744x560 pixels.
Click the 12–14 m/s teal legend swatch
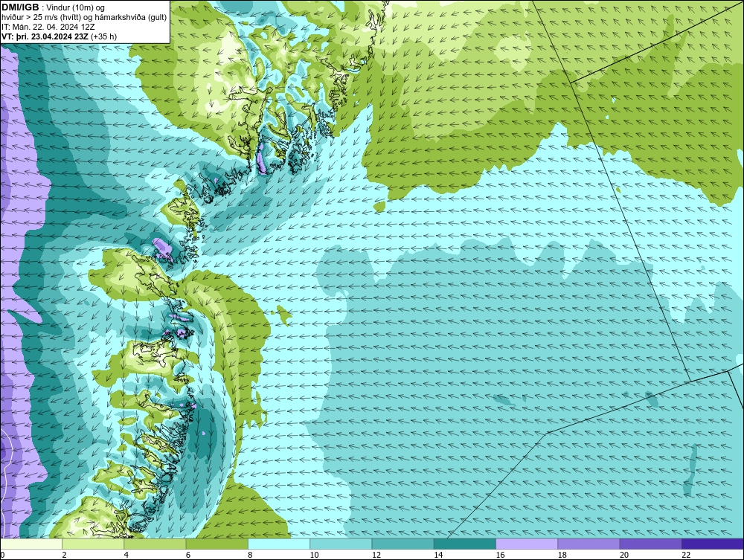pos(403,544)
